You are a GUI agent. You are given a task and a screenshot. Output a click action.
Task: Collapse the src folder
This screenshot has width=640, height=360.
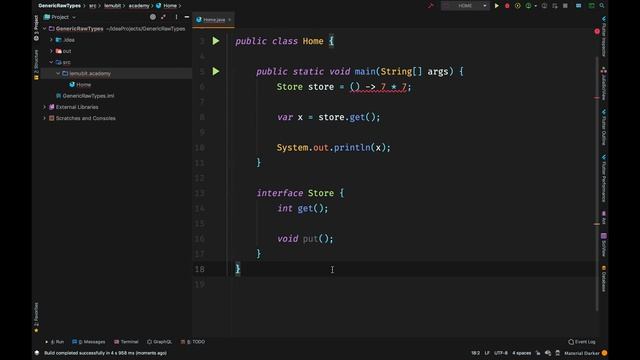51,62
